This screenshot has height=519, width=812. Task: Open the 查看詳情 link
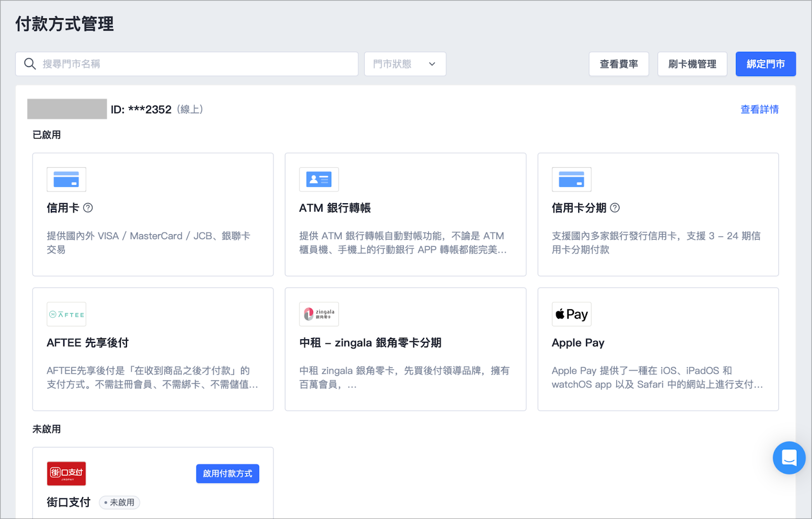pyautogui.click(x=759, y=109)
